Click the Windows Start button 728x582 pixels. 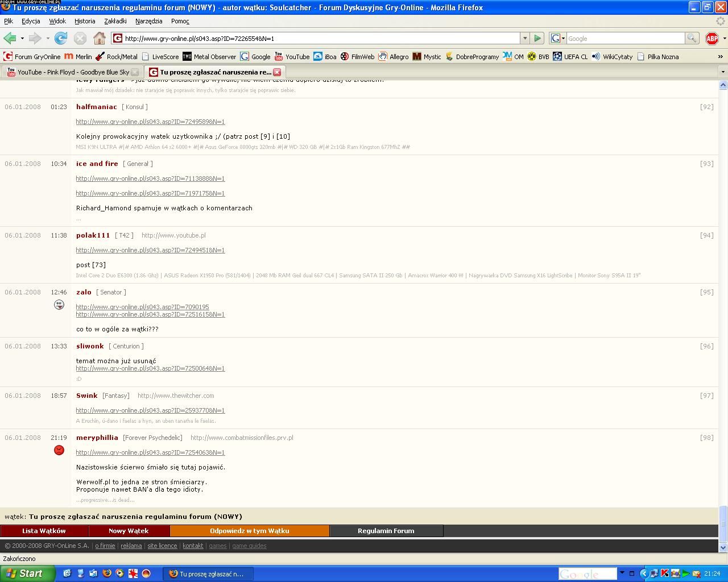(x=27, y=573)
